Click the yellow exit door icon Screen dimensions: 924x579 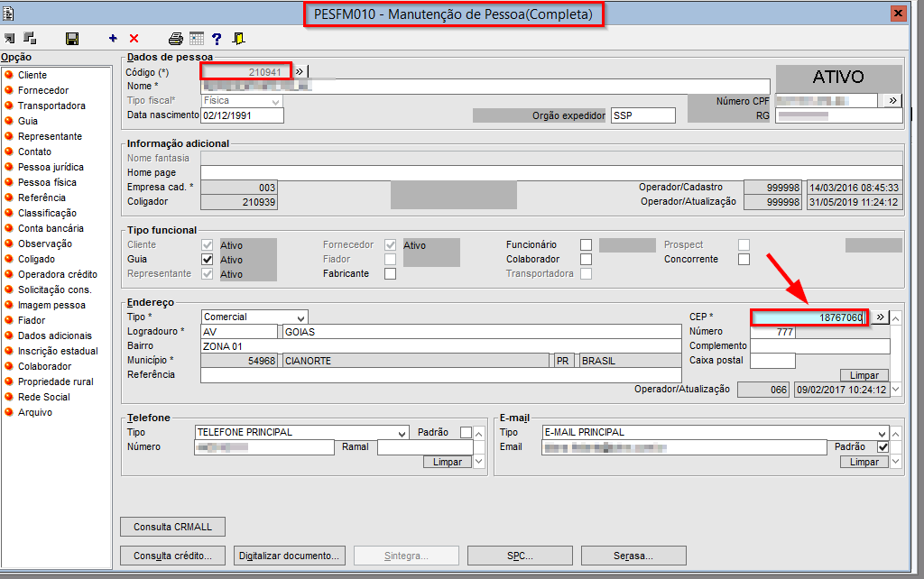[238, 39]
